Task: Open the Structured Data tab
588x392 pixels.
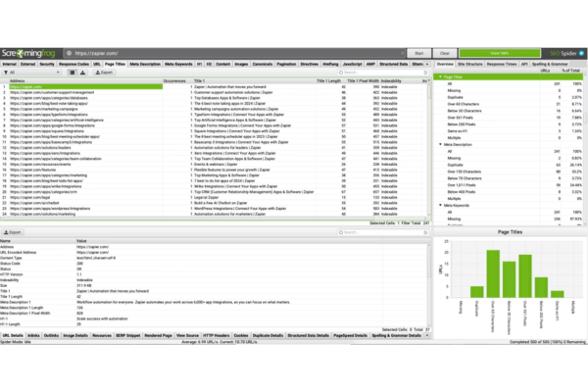Action: point(393,64)
